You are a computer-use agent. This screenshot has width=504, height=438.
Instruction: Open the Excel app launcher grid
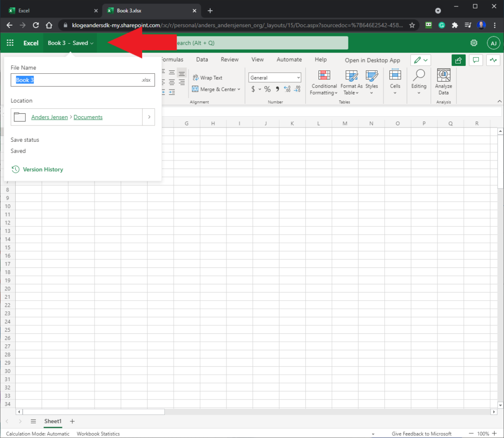click(10, 43)
